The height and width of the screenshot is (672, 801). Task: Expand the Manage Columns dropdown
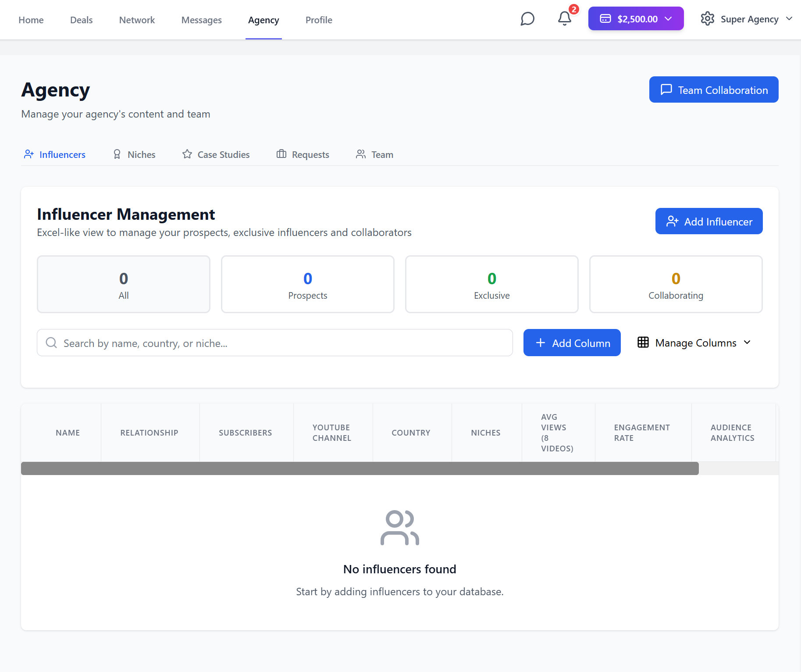[694, 343]
